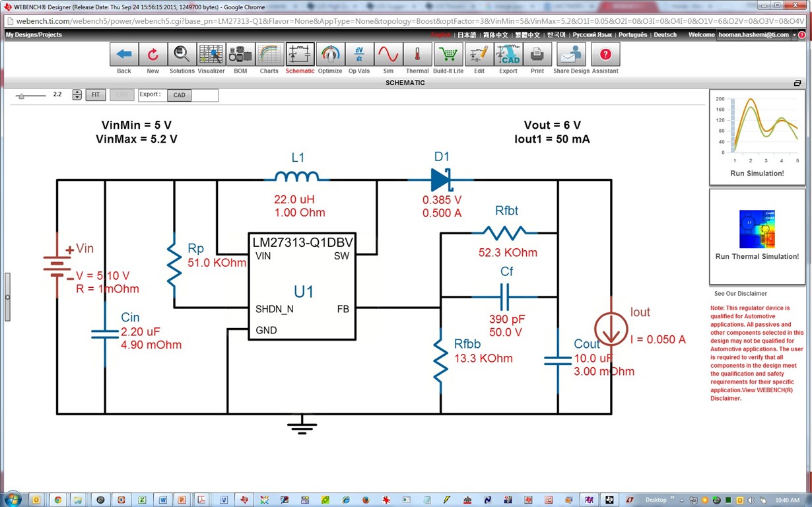Click Show Desktop toolbar label in taskbar
This screenshot has width=812, height=507.
point(656,500)
